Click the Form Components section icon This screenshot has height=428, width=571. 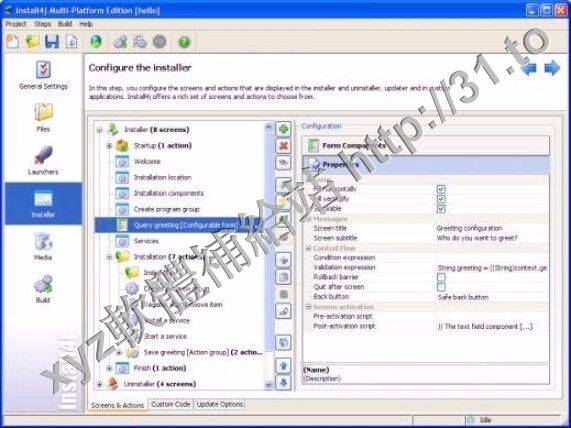click(x=313, y=146)
